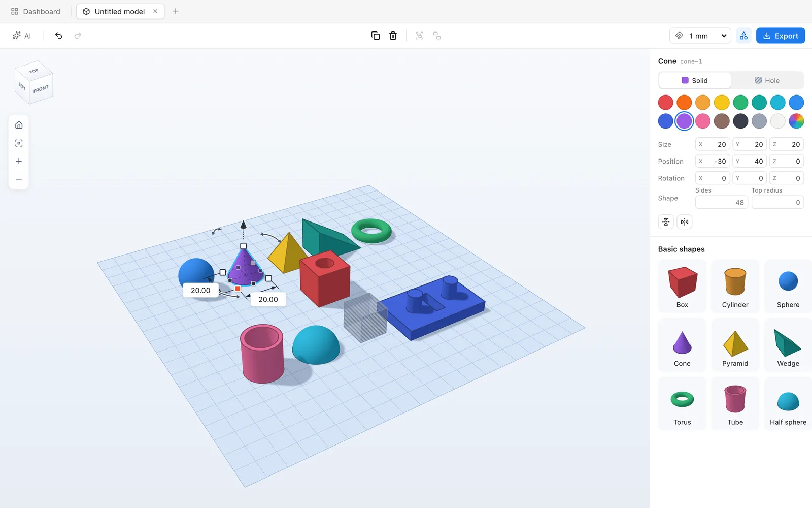Viewport: 812px width, 508px height.
Task: Close the Untitled model tab
Action: coord(155,11)
